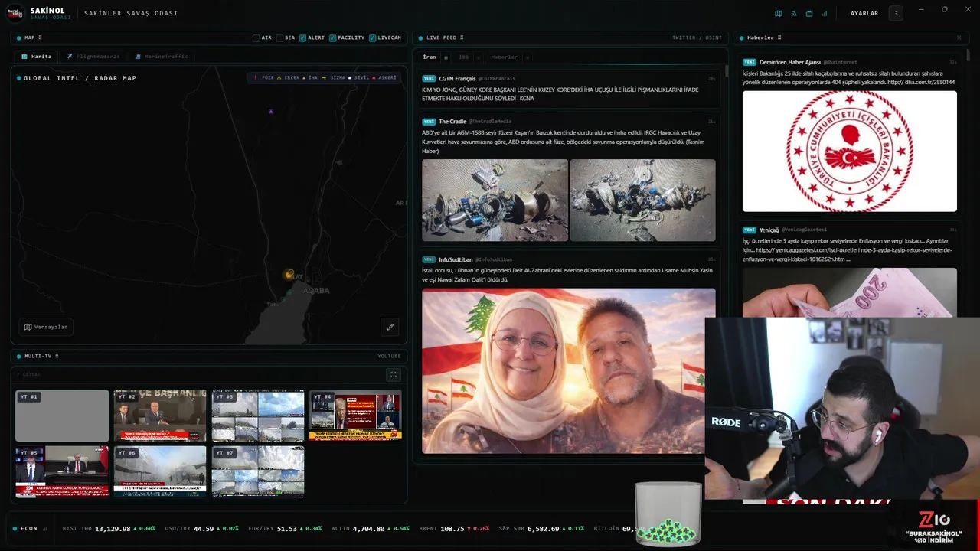980x551 pixels.
Task: Open Demirören Haber Ajansı author name
Action: tap(790, 62)
